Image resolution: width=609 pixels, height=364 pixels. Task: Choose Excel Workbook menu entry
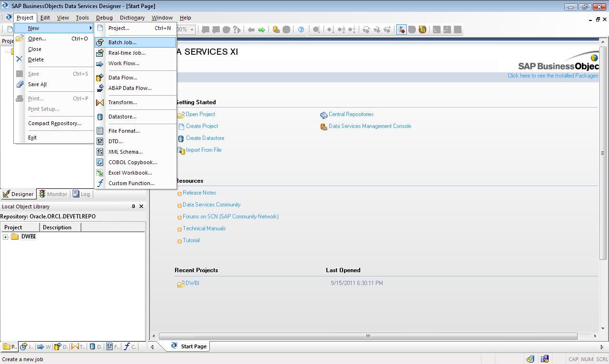pyautogui.click(x=136, y=173)
